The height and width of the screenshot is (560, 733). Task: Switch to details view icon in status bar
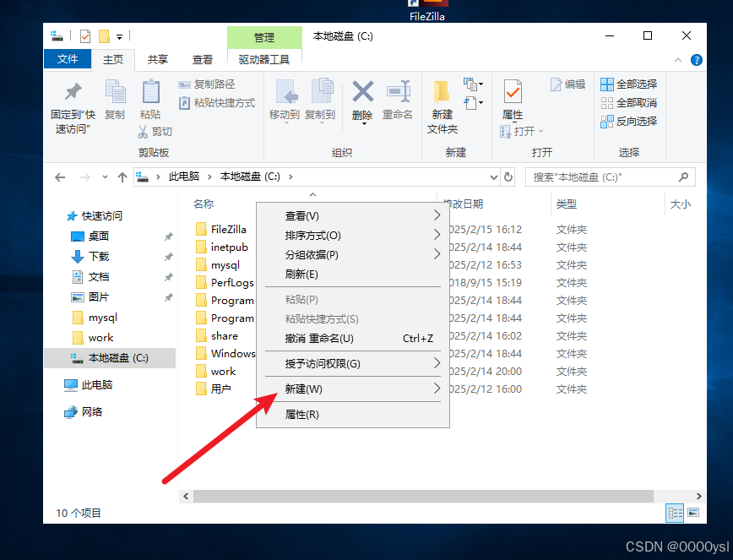pyautogui.click(x=675, y=513)
